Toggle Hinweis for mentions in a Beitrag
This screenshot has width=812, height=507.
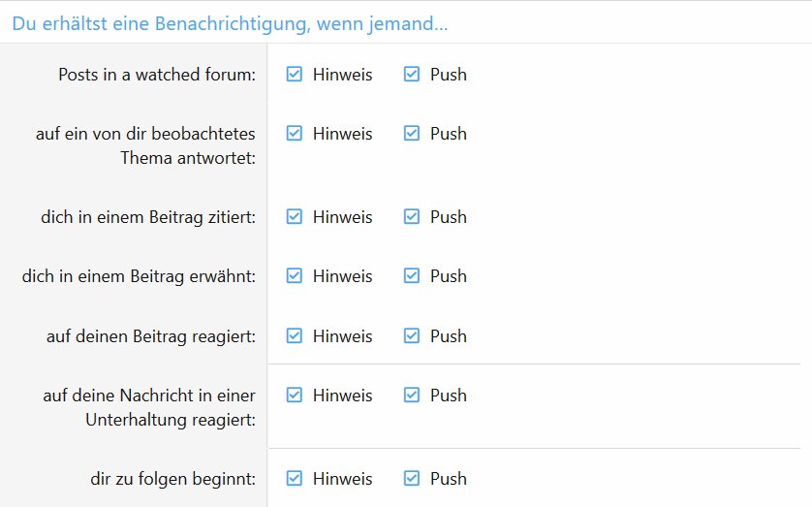click(x=295, y=276)
